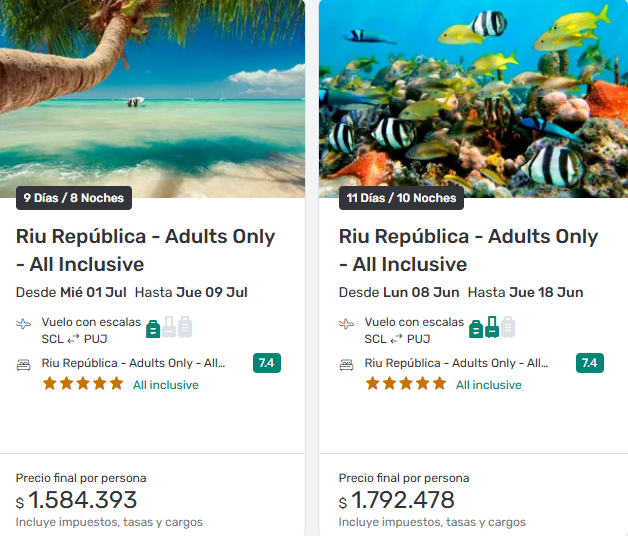628x536 pixels.
Task: Click the hotel bed icon in the June package
Action: 347,364
